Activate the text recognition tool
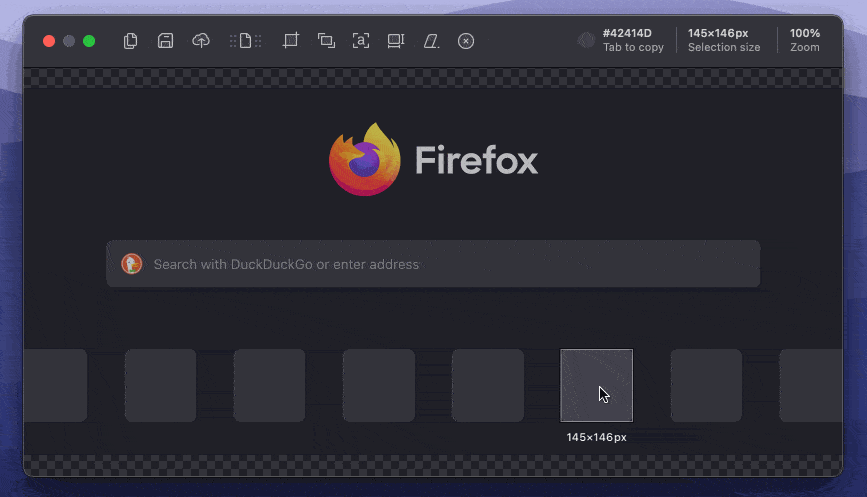867x497 pixels. [361, 41]
